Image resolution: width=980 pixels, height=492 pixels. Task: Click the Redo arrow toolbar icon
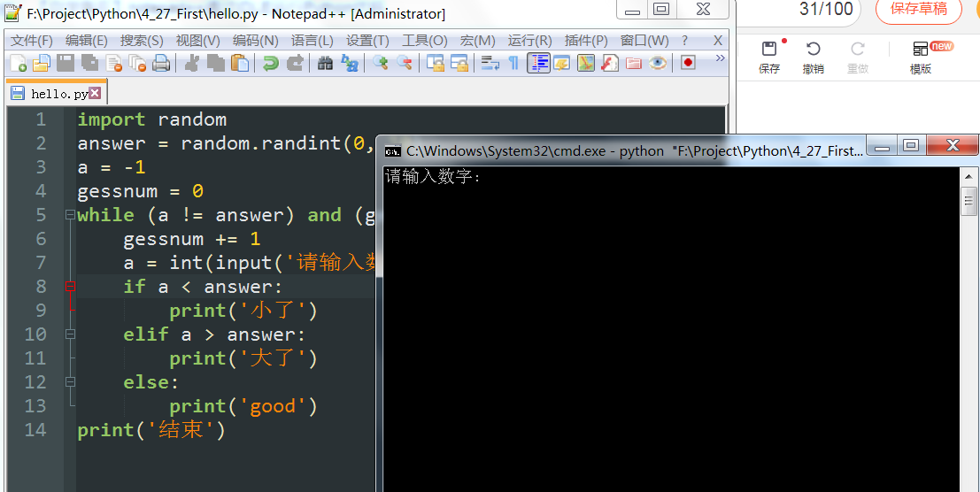click(x=294, y=63)
